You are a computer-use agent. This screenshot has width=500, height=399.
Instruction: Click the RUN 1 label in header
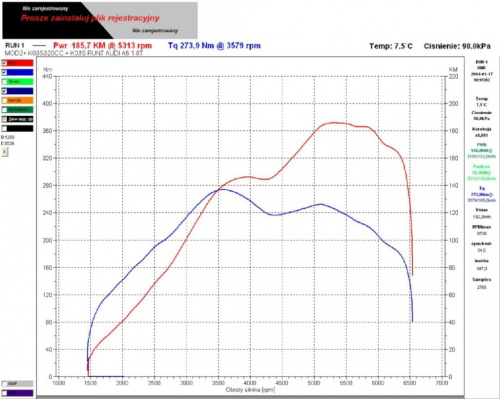click(15, 45)
